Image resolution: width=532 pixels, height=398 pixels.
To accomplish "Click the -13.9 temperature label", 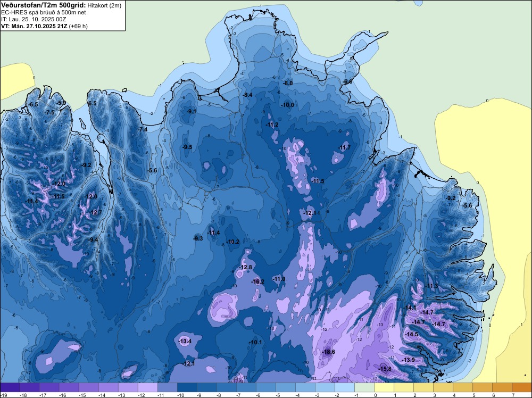I will click(409, 360).
